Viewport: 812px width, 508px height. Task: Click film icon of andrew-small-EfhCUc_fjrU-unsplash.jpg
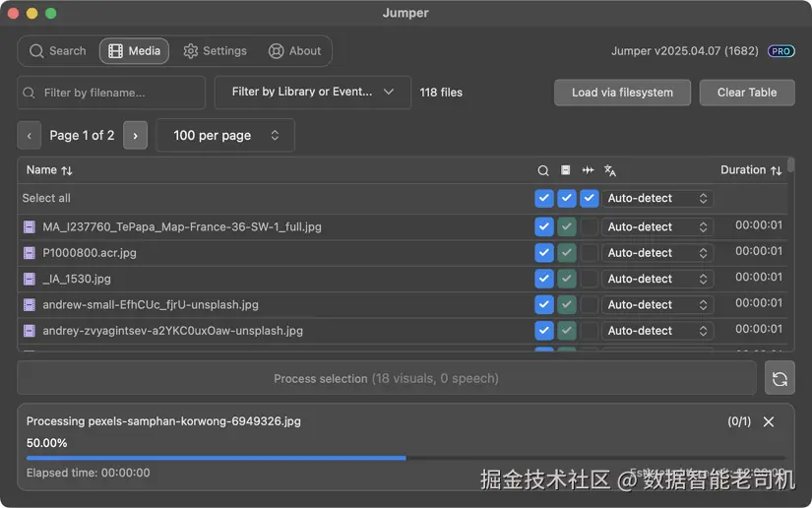(30, 304)
